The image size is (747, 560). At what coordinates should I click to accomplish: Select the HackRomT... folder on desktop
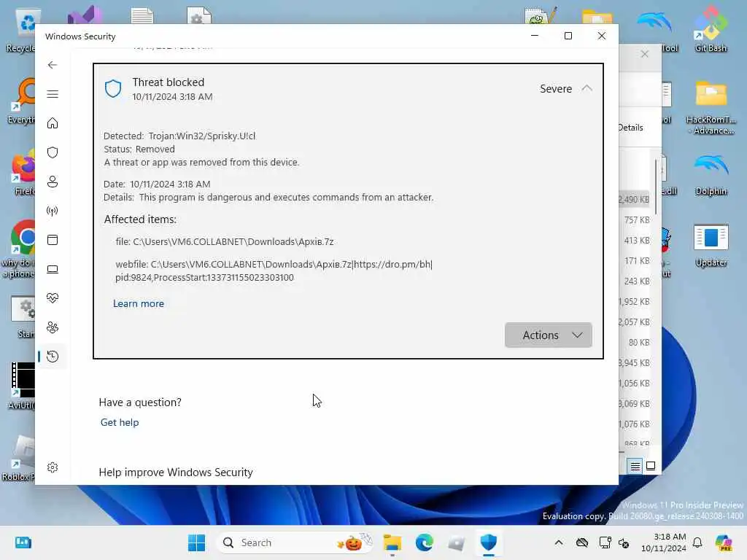tap(711, 108)
